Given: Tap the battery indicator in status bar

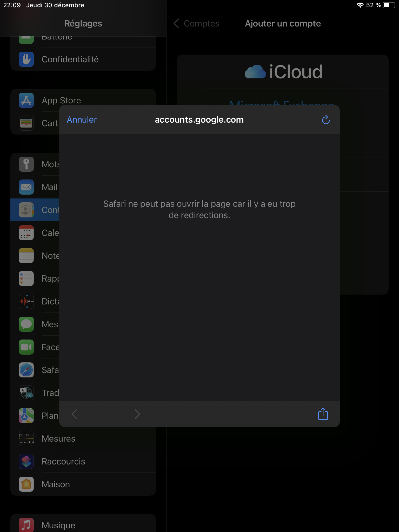Looking at the screenshot, I should tap(390, 5).
